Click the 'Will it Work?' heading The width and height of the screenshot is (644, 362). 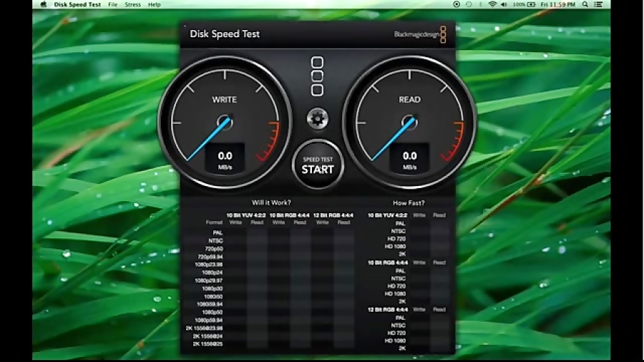point(270,202)
